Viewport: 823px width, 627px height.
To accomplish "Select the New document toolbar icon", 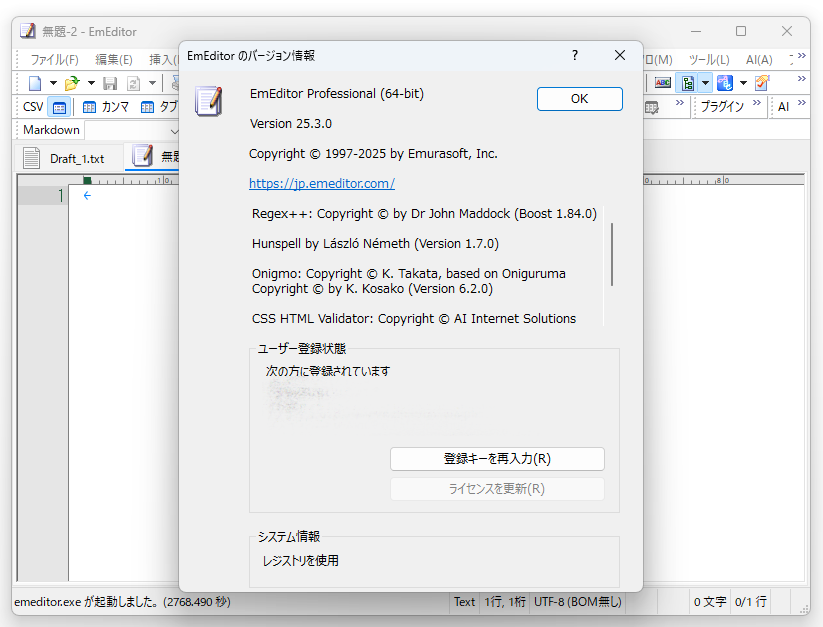I will tap(36, 83).
